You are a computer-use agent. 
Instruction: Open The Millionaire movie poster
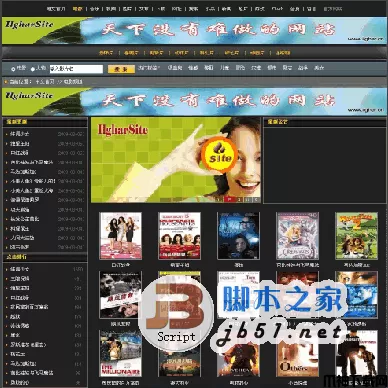(120, 354)
